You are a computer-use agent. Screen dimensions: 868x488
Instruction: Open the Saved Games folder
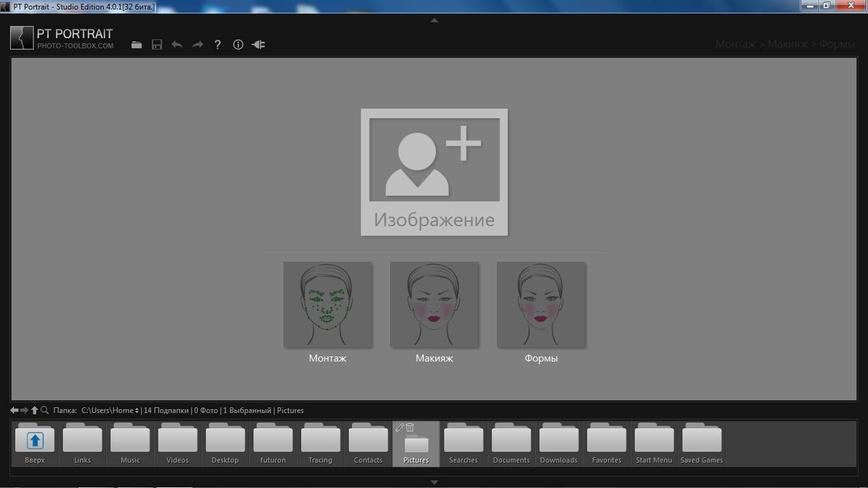(x=702, y=444)
